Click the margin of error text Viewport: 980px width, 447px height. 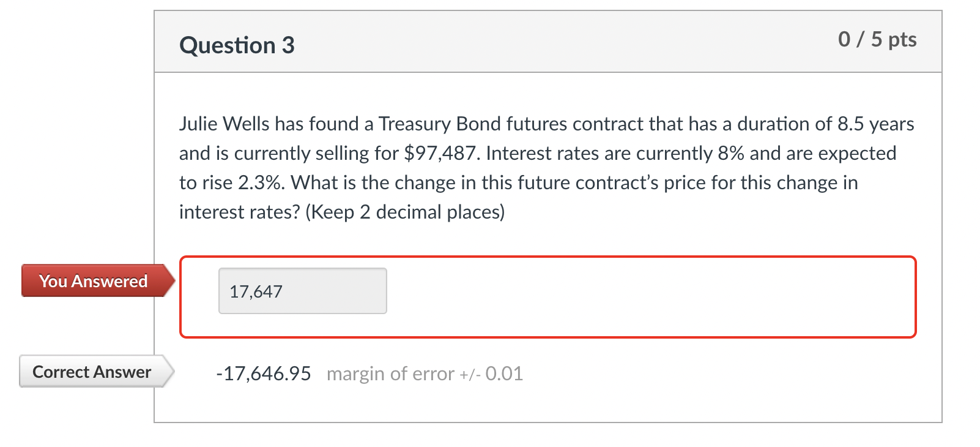coord(390,374)
